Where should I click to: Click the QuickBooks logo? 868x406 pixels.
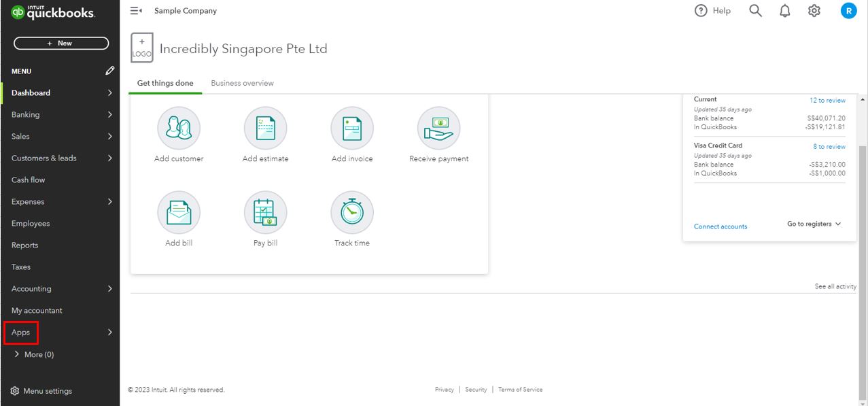coord(53,12)
